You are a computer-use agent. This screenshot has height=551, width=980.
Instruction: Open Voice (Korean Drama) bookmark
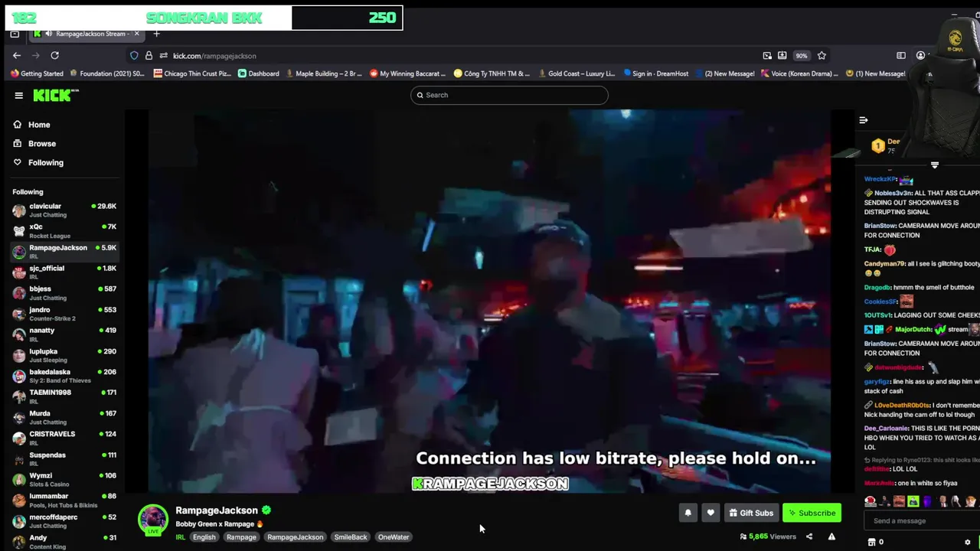799,73
